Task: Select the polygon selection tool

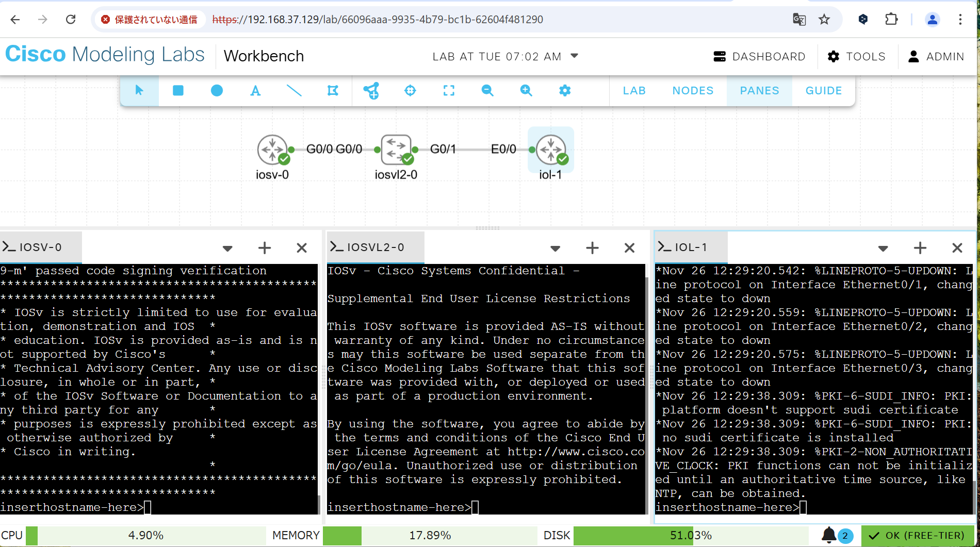Action: 333,91
